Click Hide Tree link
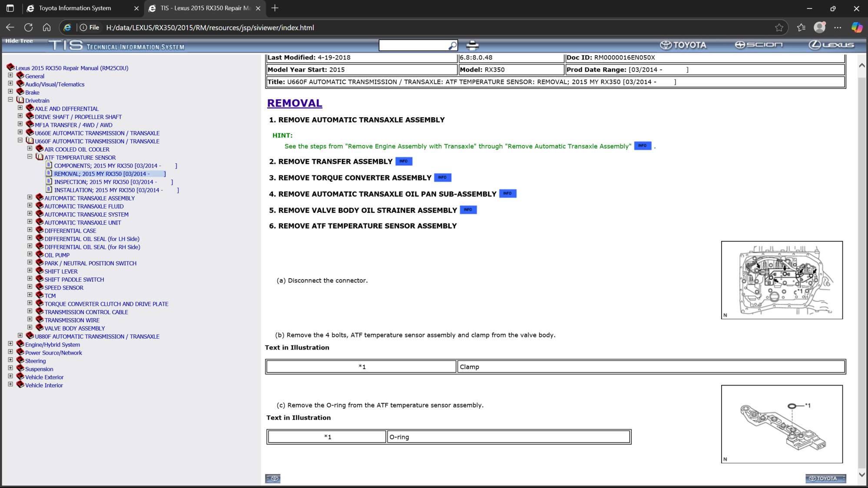This screenshot has width=868, height=488. click(19, 41)
